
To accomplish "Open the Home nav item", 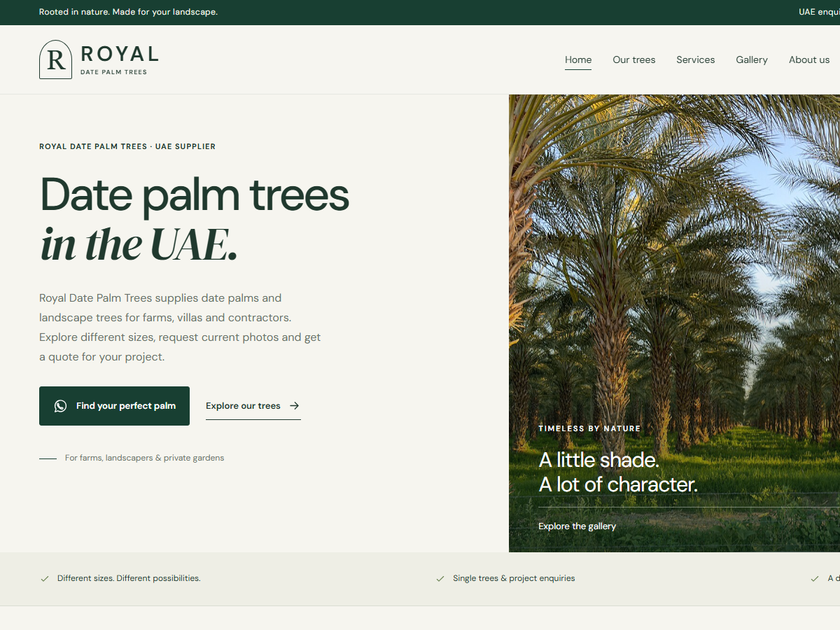I will click(x=578, y=59).
